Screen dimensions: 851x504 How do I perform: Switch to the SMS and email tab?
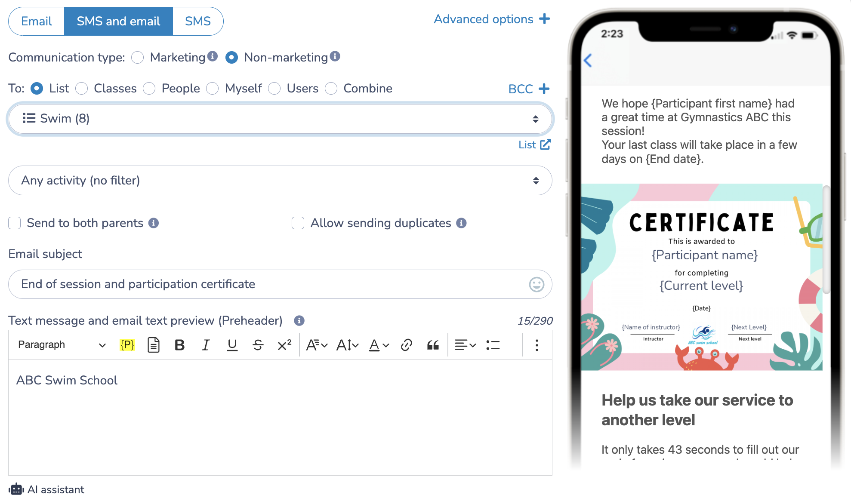tap(118, 21)
